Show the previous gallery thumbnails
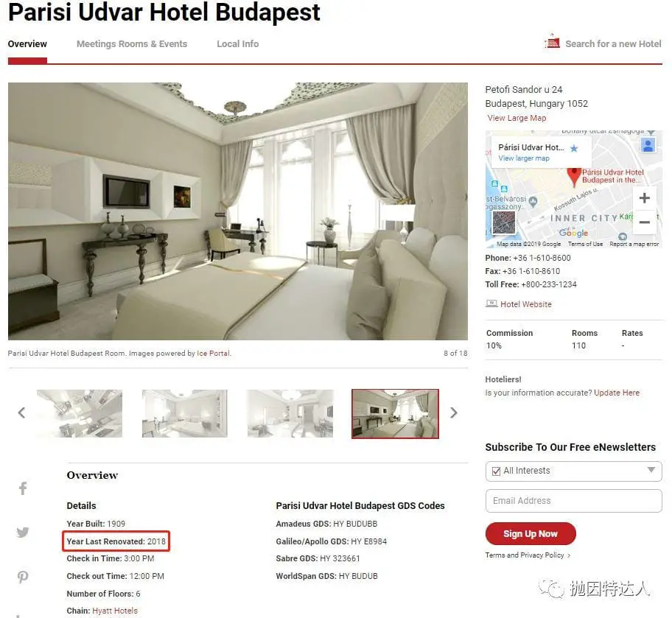This screenshot has height=618, width=672. [21, 412]
